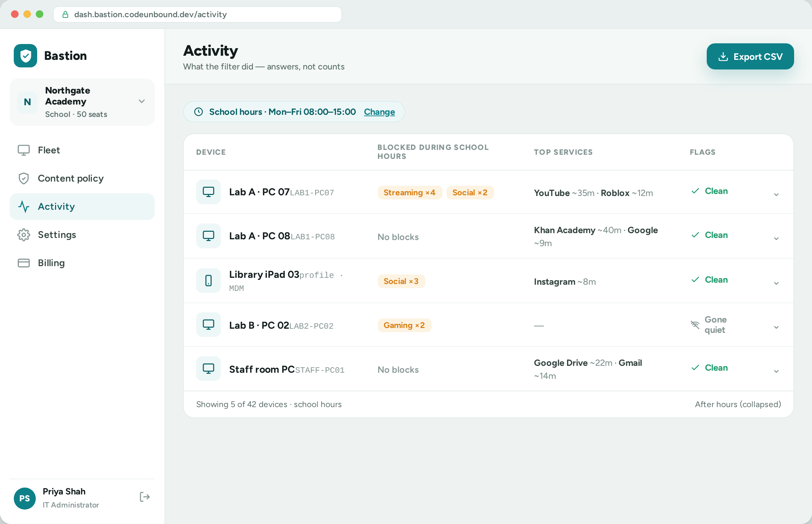Click the Content policy shield icon
812x524 pixels.
coord(24,178)
